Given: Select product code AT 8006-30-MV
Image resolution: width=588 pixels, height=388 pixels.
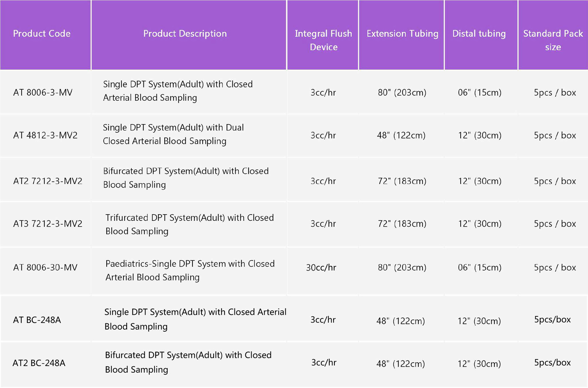Looking at the screenshot, I should tap(45, 268).
